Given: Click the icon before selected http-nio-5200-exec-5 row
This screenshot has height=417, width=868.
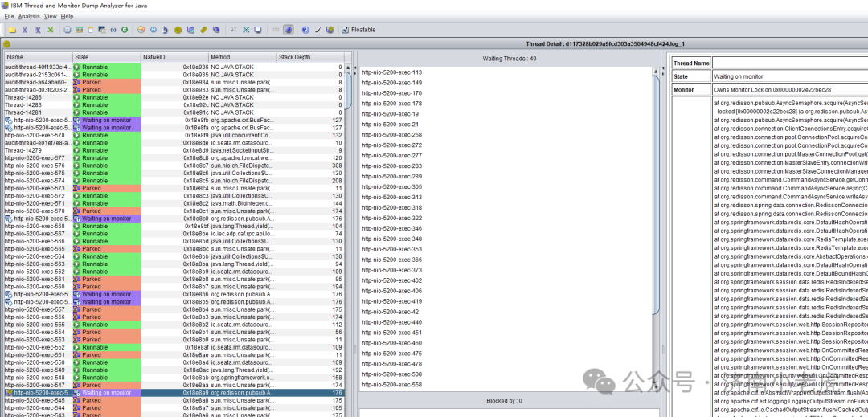Looking at the screenshot, I should coord(8,393).
